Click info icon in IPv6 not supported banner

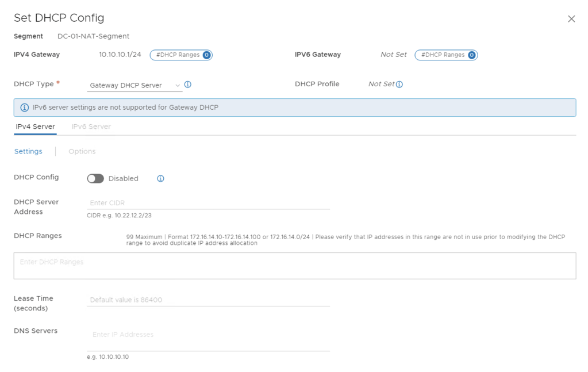[25, 108]
